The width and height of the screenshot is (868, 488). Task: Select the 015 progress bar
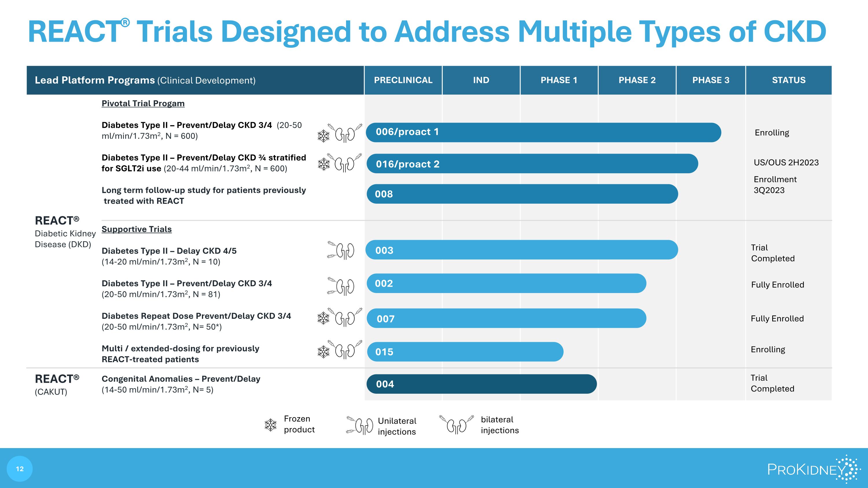(x=465, y=351)
